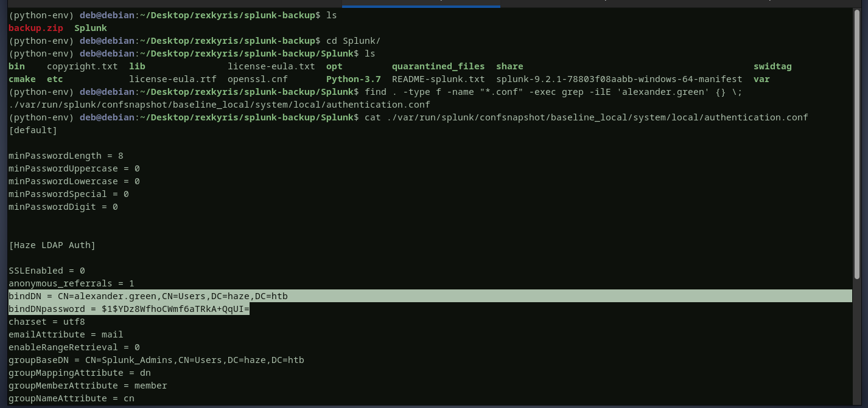868x408 pixels.
Task: Click the README-splunk.txt filename
Action: pos(438,79)
